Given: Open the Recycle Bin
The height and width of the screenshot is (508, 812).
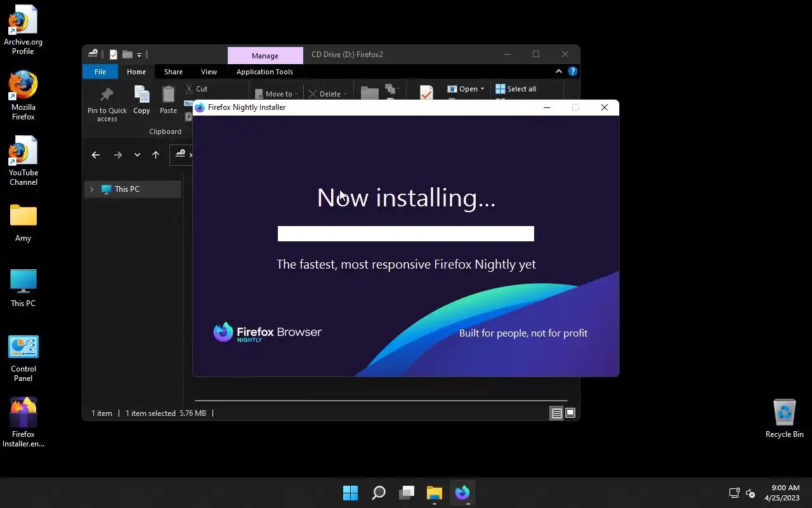Looking at the screenshot, I should click(784, 418).
